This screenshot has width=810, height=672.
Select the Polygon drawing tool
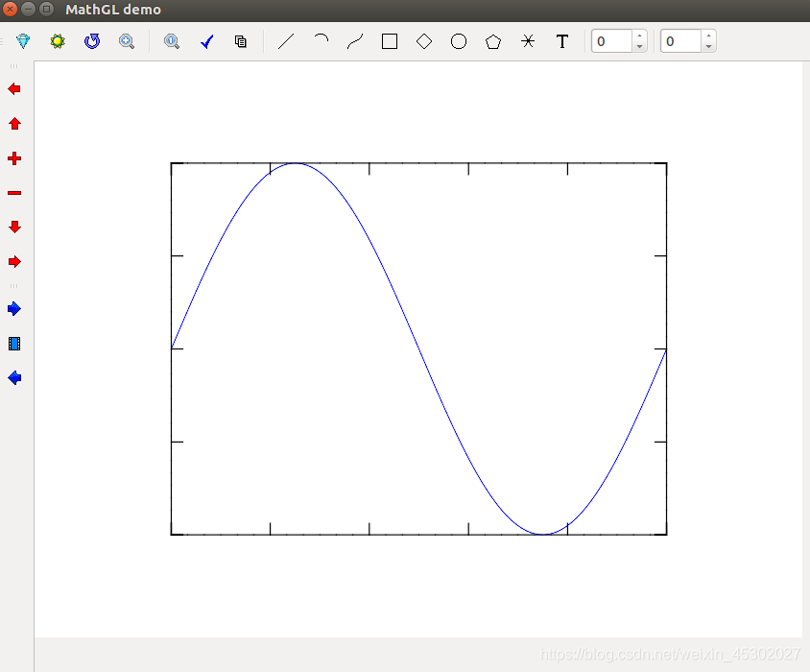click(492, 41)
